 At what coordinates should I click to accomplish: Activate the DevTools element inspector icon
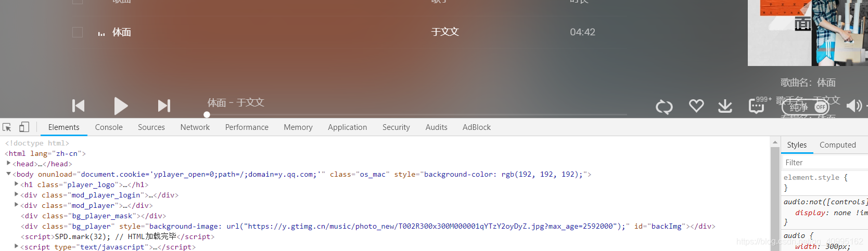[x=7, y=127]
